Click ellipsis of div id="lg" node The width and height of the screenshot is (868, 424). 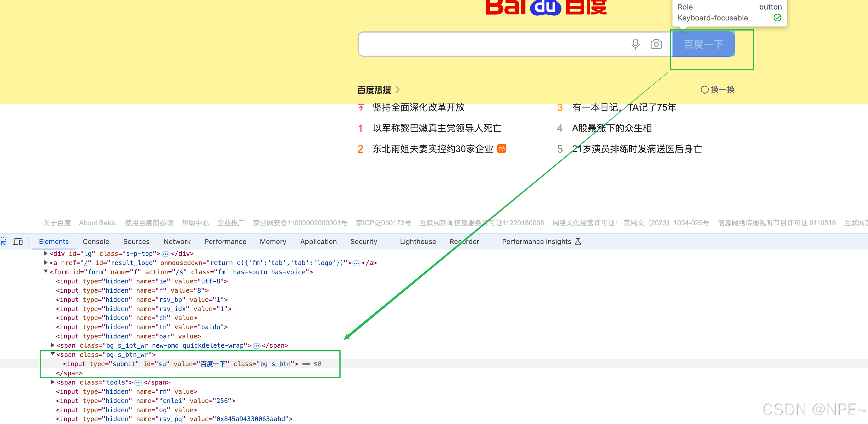click(x=166, y=254)
